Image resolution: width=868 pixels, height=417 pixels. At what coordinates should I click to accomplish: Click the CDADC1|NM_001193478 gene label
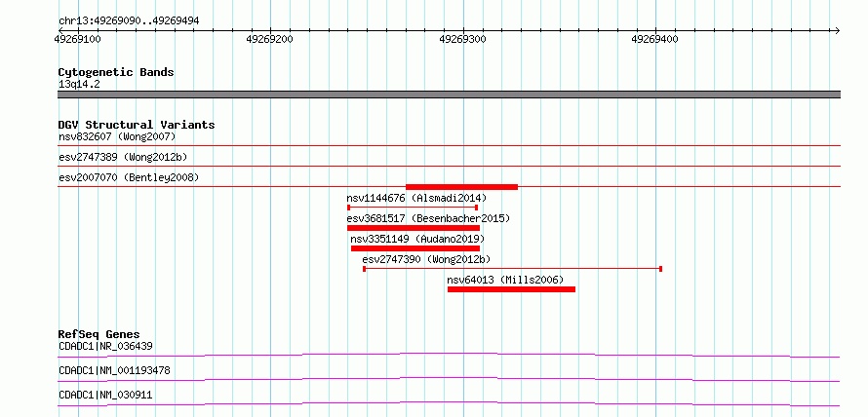[114, 370]
